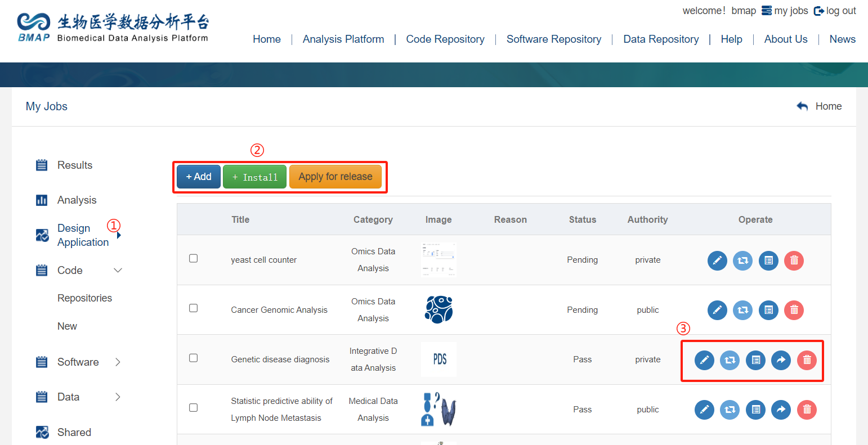The image size is (868, 445).
Task: Expand the Software section chevron
Action: click(118, 362)
